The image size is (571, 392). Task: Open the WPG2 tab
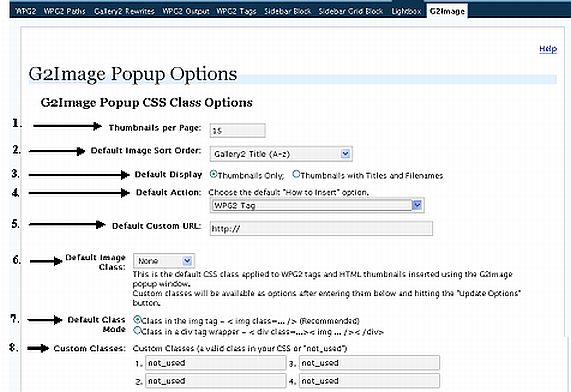(x=26, y=11)
